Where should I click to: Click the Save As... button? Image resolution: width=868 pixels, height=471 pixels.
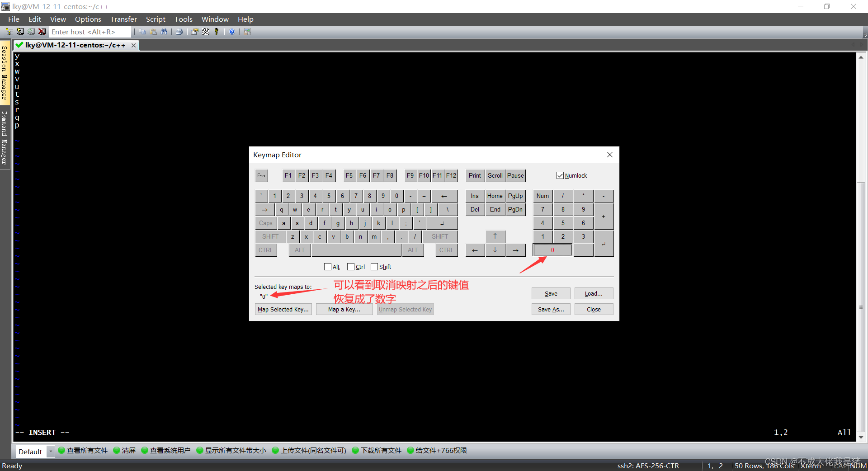(551, 309)
